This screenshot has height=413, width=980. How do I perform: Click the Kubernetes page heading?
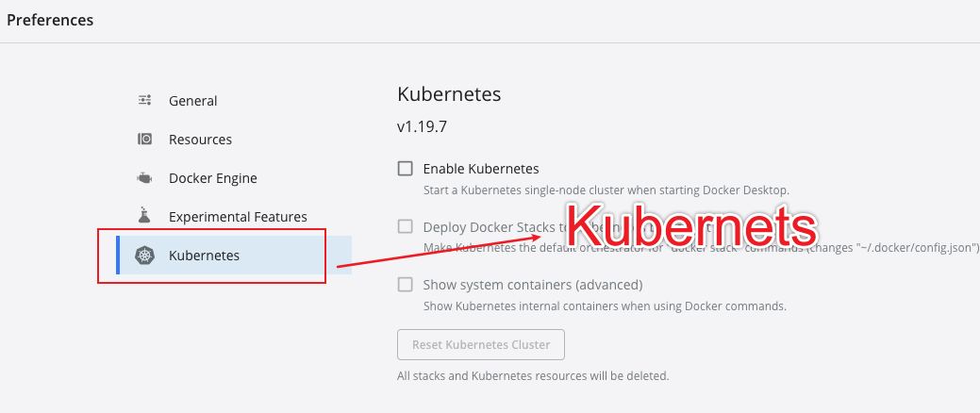tap(449, 94)
